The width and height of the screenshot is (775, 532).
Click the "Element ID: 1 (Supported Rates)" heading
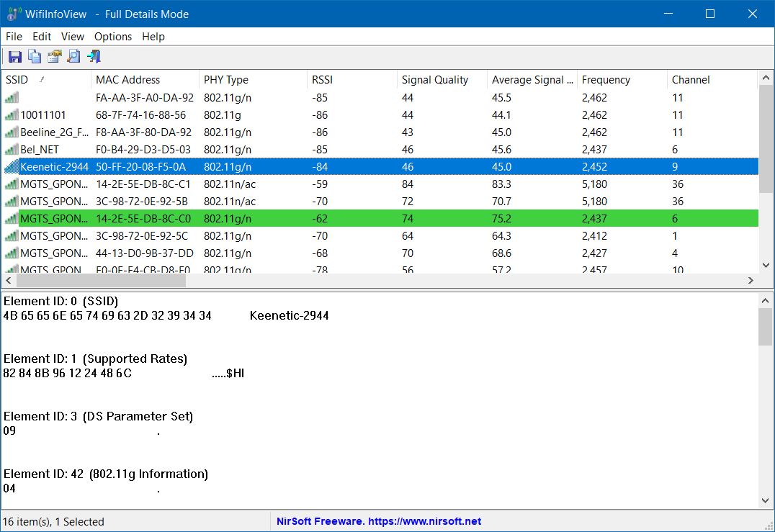95,359
